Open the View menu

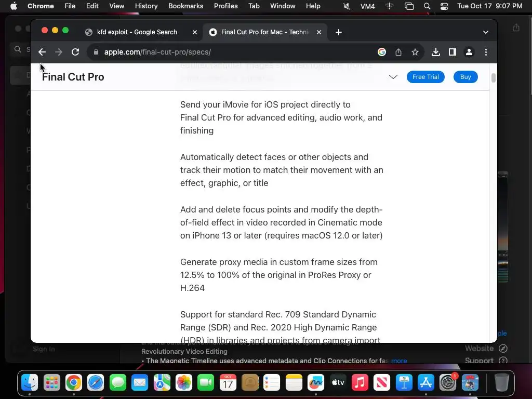tap(117, 6)
